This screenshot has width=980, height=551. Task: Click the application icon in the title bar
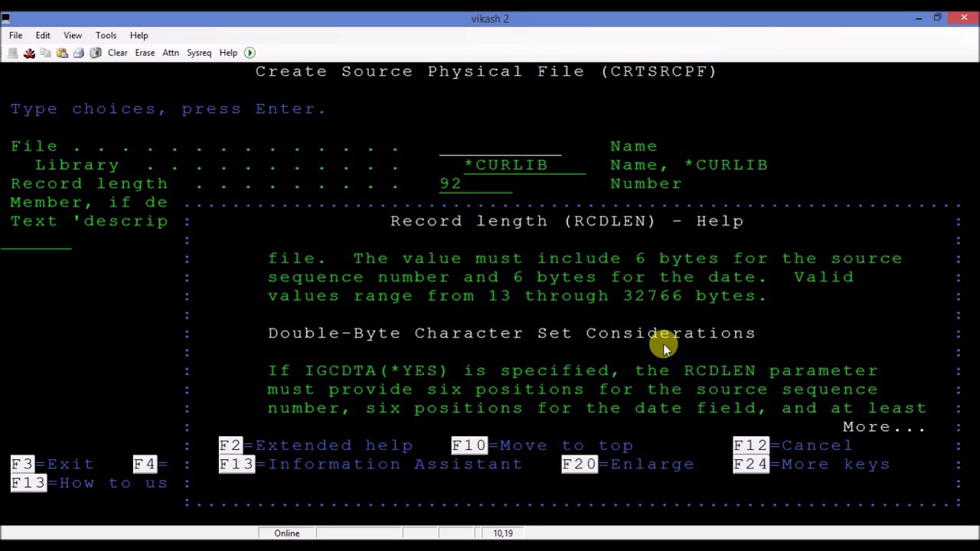[x=5, y=18]
